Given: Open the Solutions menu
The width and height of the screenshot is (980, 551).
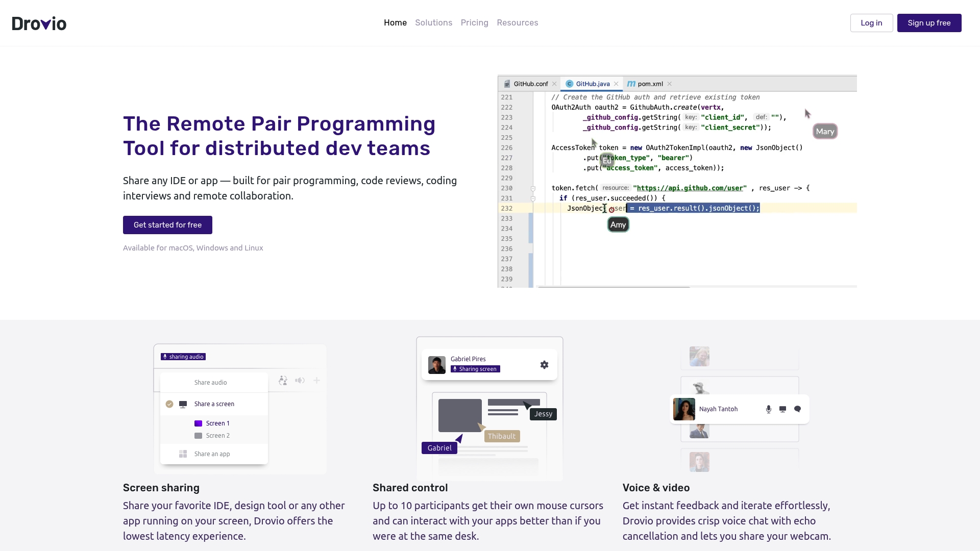Looking at the screenshot, I should click(433, 23).
